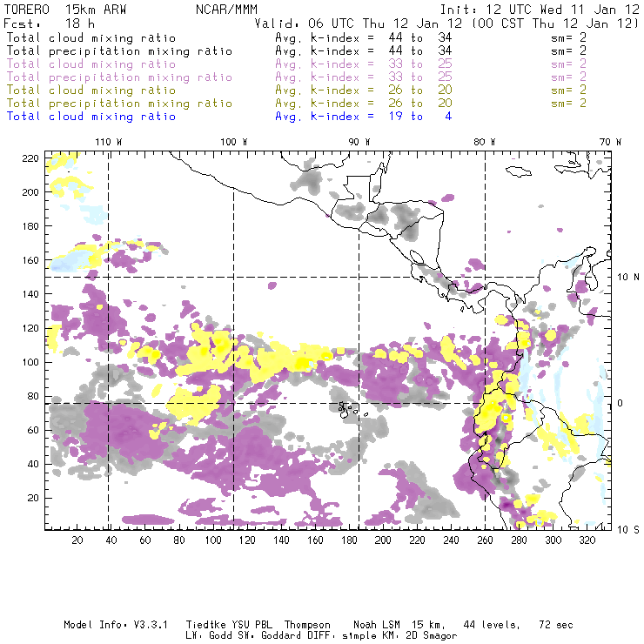The height and width of the screenshot is (644, 644).
Task: Click the 90 W longitude label
Action: (x=359, y=142)
